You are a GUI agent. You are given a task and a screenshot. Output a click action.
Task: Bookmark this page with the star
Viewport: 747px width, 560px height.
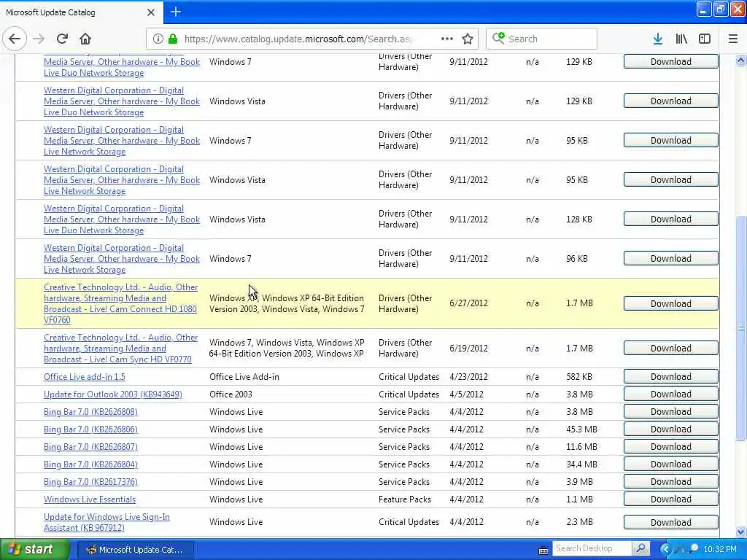(468, 39)
